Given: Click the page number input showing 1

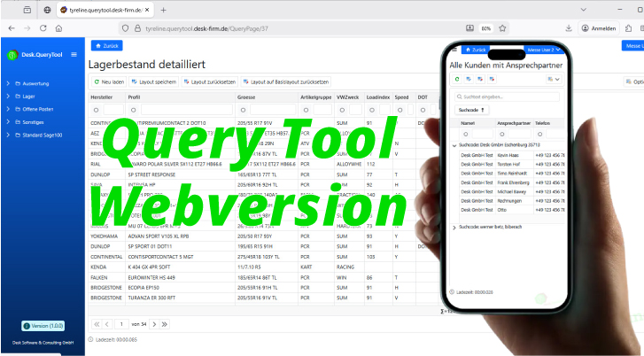Looking at the screenshot, I should pyautogui.click(x=121, y=324).
